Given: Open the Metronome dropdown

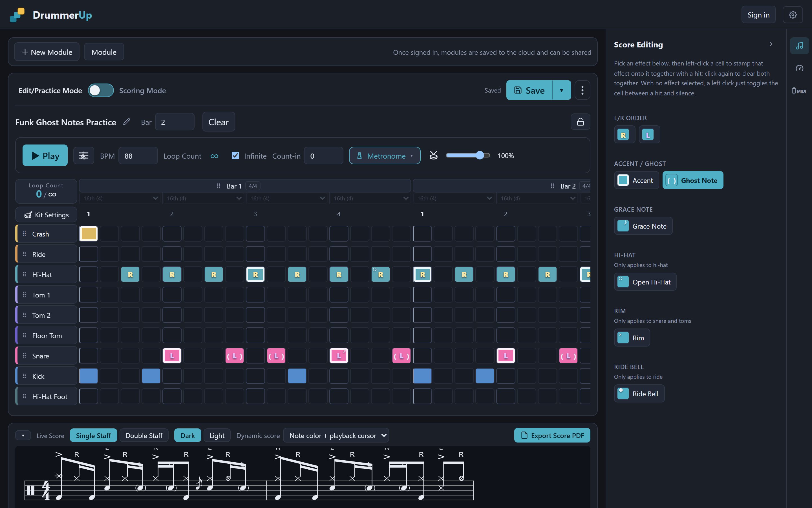Looking at the screenshot, I should point(385,156).
